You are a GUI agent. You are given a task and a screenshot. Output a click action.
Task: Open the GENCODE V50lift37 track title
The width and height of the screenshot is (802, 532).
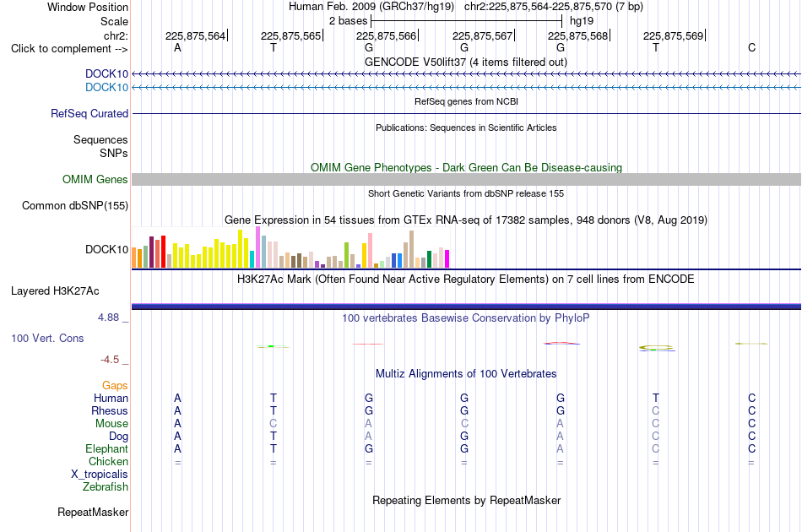click(x=466, y=62)
